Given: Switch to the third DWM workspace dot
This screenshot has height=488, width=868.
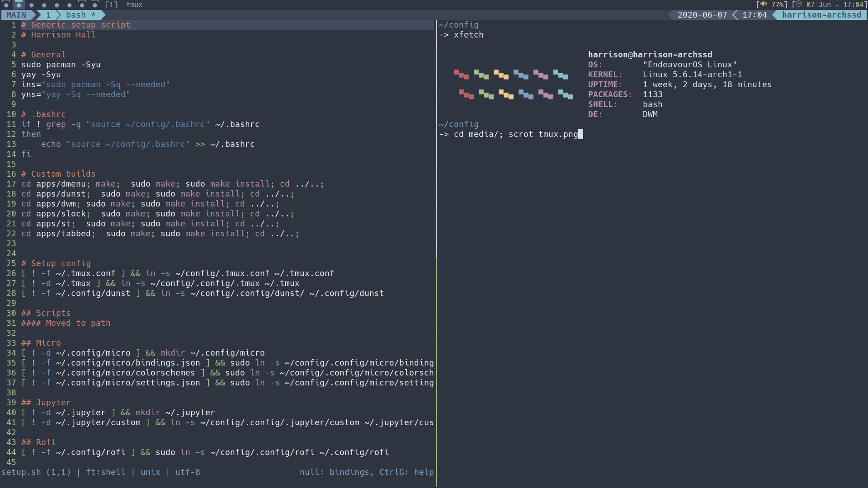Looking at the screenshot, I should (x=32, y=5).
